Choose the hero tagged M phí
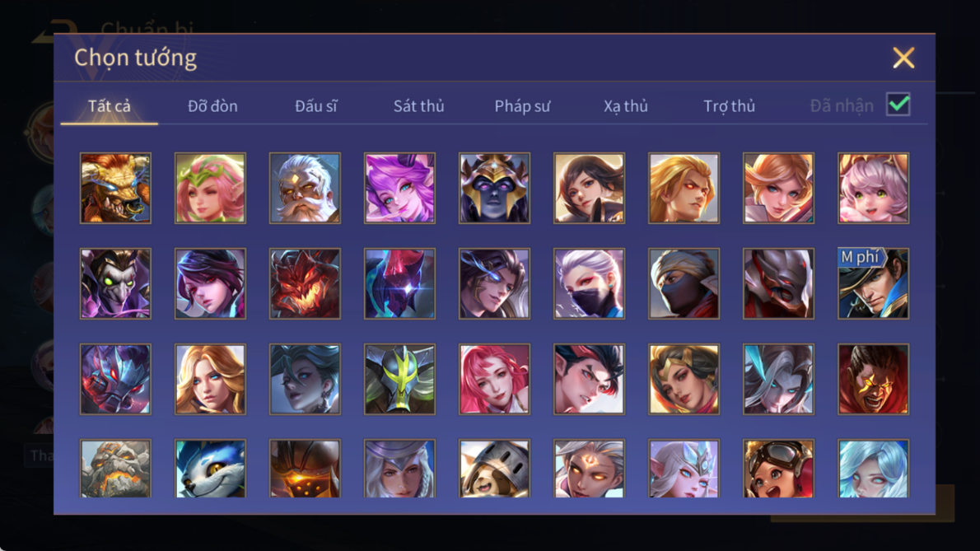Image resolution: width=980 pixels, height=551 pixels. 873,283
